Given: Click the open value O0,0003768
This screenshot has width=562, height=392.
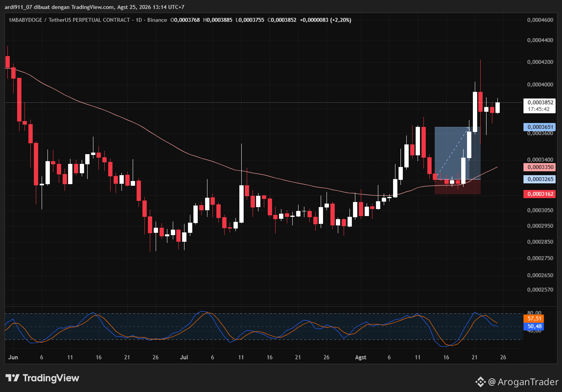Looking at the screenshot, I should point(185,20).
